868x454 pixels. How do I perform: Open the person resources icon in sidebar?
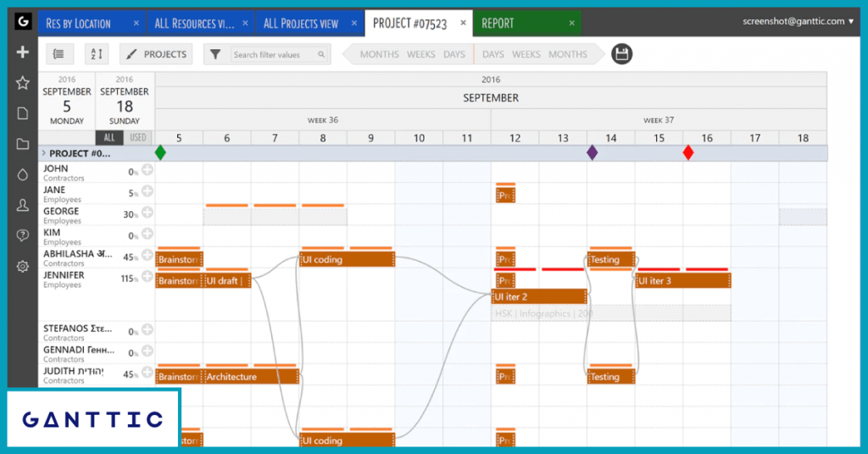23,205
